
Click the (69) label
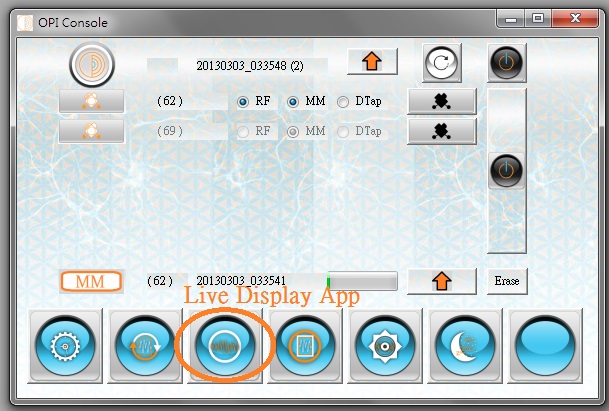(170, 131)
